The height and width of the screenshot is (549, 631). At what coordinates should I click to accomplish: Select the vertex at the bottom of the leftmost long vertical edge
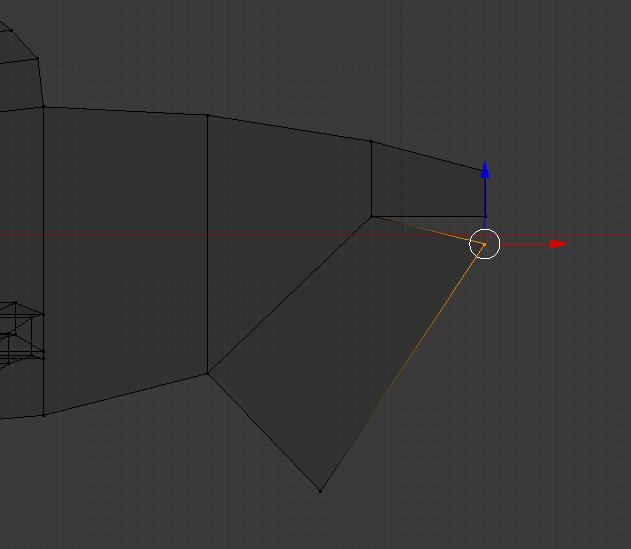click(x=43, y=415)
